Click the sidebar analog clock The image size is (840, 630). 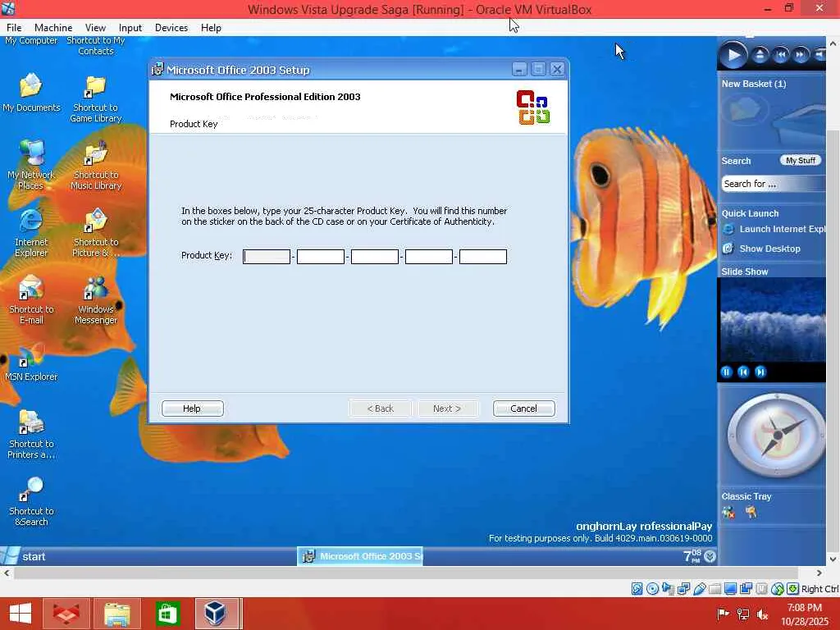pos(776,436)
